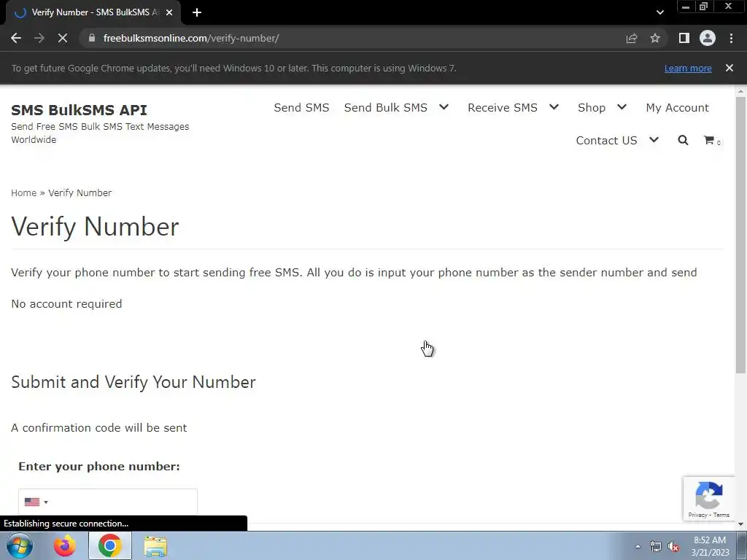Image resolution: width=747 pixels, height=560 pixels.
Task: Open the Contact US menu item
Action: click(606, 141)
